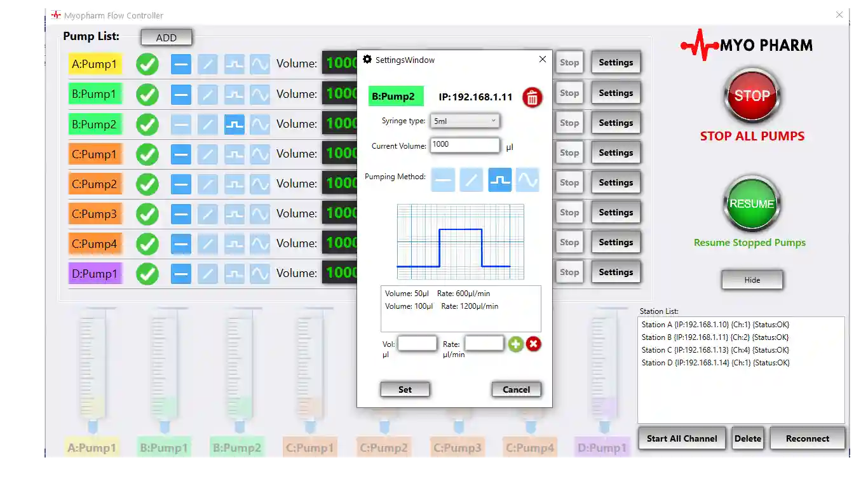Image resolution: width=868 pixels, height=488 pixels.
Task: Select constant flow method in Settings window
Action: [444, 180]
